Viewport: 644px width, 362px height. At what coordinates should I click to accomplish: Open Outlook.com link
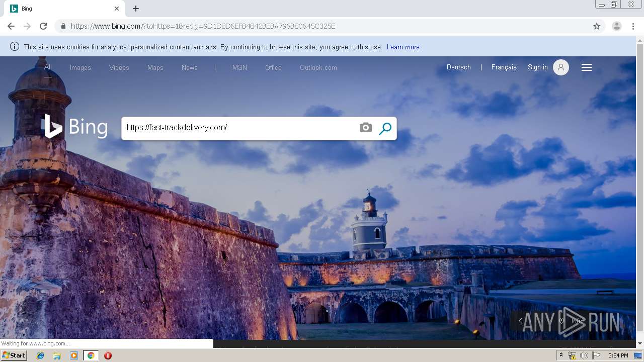(x=318, y=67)
